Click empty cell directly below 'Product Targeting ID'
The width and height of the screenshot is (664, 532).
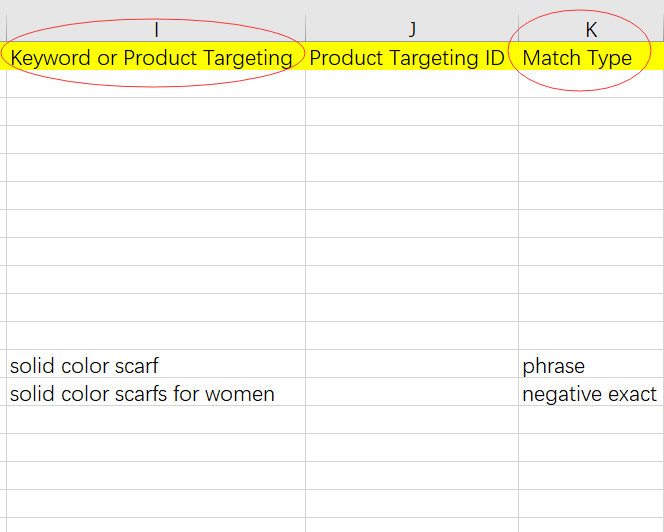(412, 84)
